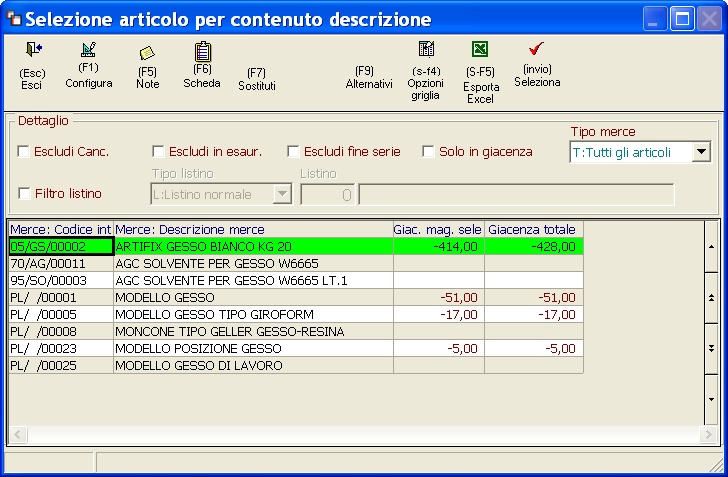Click the -5,00 Giacenza totale cell
The width and height of the screenshot is (728, 477).
534,348
